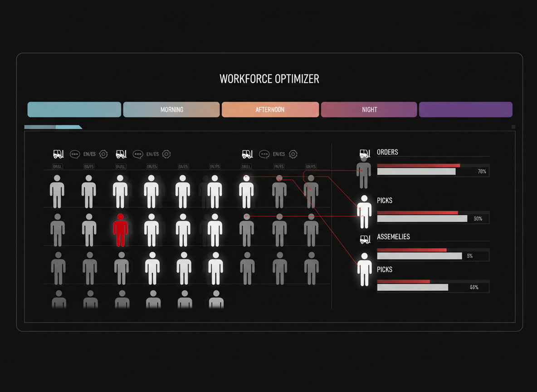Open the rightmost gear icon in header row
Screen dimensions: 537x392
tap(293, 154)
